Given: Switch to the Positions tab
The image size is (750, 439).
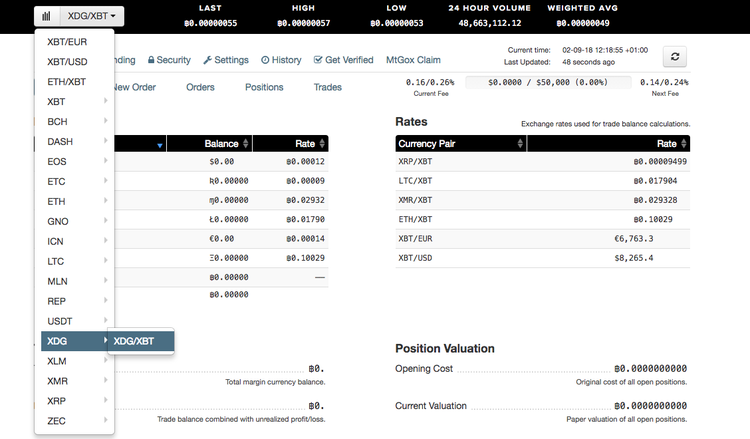Looking at the screenshot, I should [x=264, y=87].
